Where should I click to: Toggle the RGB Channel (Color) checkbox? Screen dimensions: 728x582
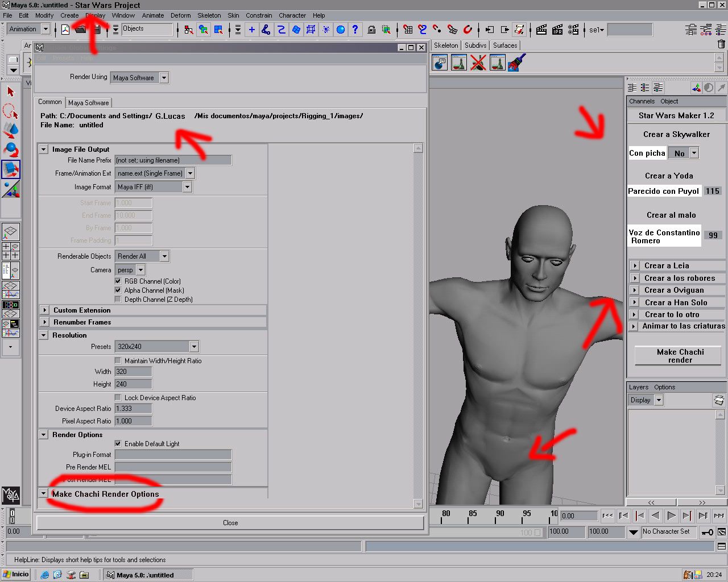[x=118, y=281]
